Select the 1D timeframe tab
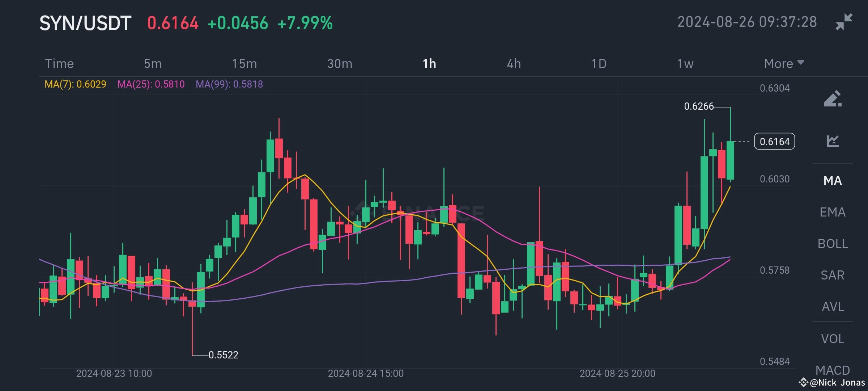 coord(599,63)
